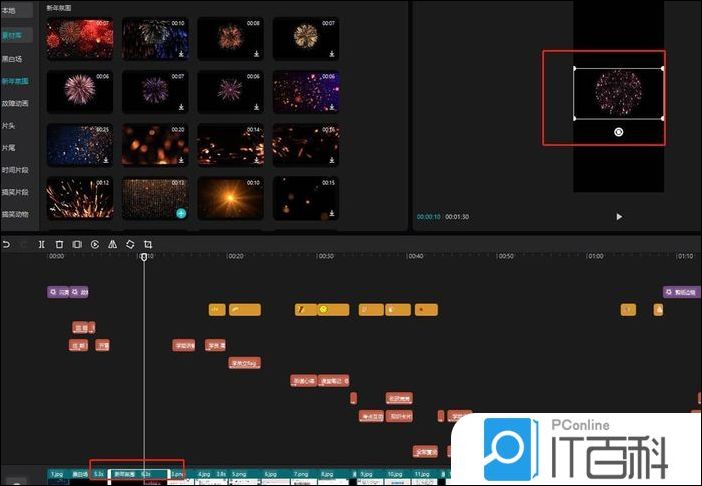
Task: Select the spark streaks 00:12 thumbnail
Action: click(x=80, y=198)
